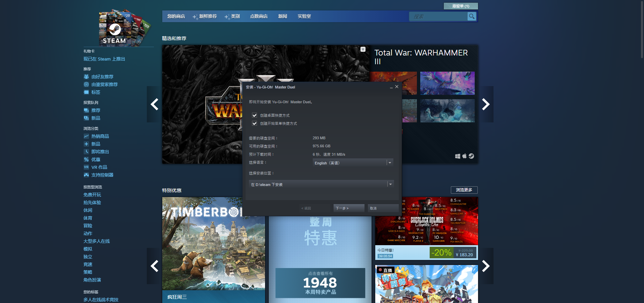Show next featured game with right arrow
Viewport: 644px width, 303px height.
point(486,104)
